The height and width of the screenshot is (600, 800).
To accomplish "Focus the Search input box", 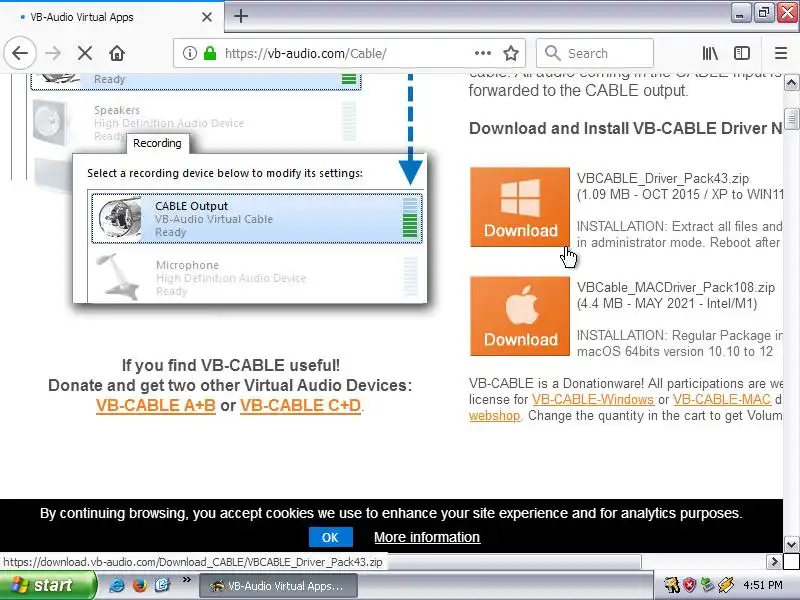I will [x=595, y=53].
